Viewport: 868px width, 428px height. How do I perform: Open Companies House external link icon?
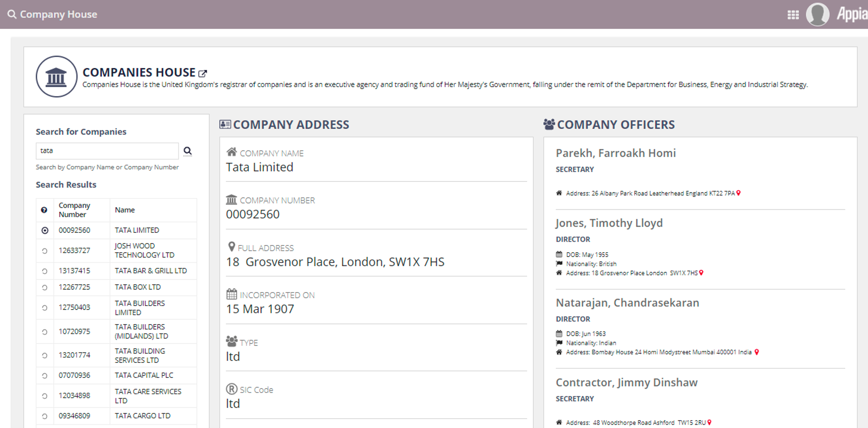(x=203, y=73)
